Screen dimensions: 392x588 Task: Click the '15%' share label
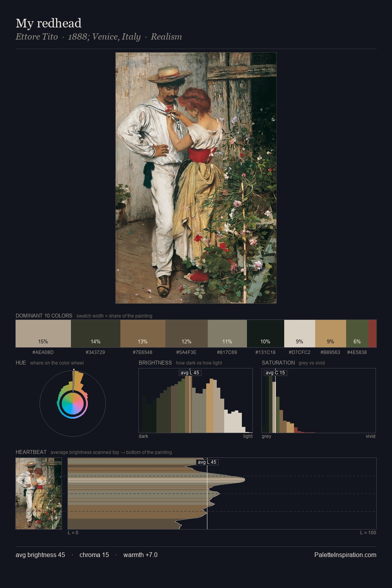pos(43,342)
